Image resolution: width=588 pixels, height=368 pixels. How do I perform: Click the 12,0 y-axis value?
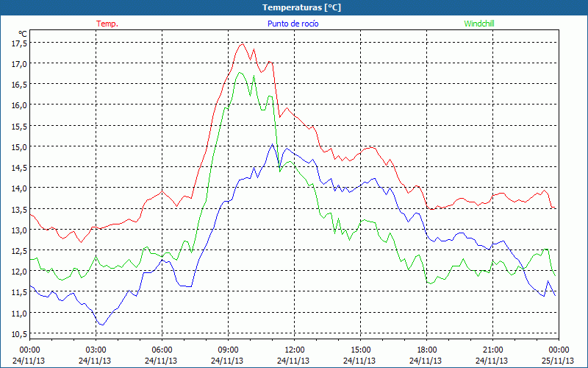tap(20, 272)
